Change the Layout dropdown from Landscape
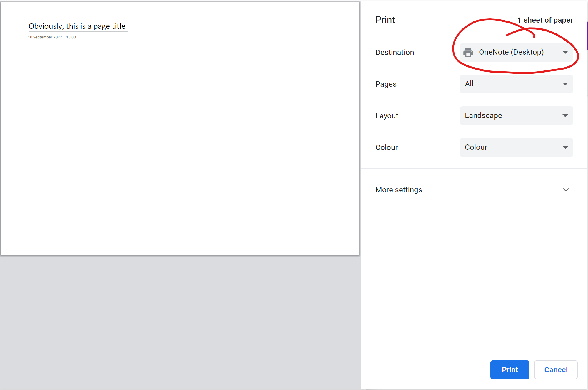Screen dimensions: 588x390 point(516,115)
